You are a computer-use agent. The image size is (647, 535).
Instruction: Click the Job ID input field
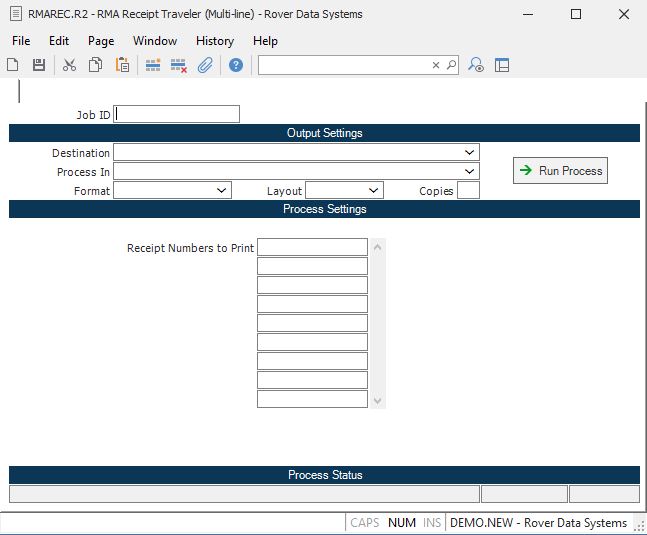[x=177, y=114]
